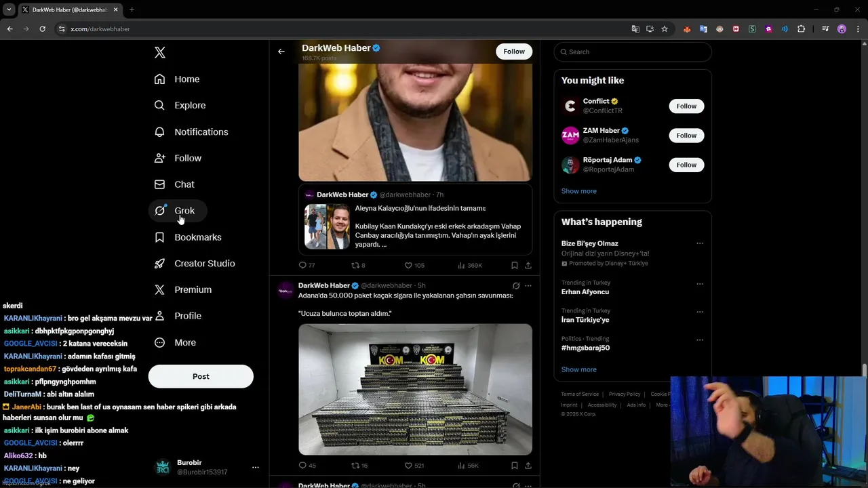This screenshot has height=488, width=868.
Task: Go back in Chrome
Action: click(10, 29)
